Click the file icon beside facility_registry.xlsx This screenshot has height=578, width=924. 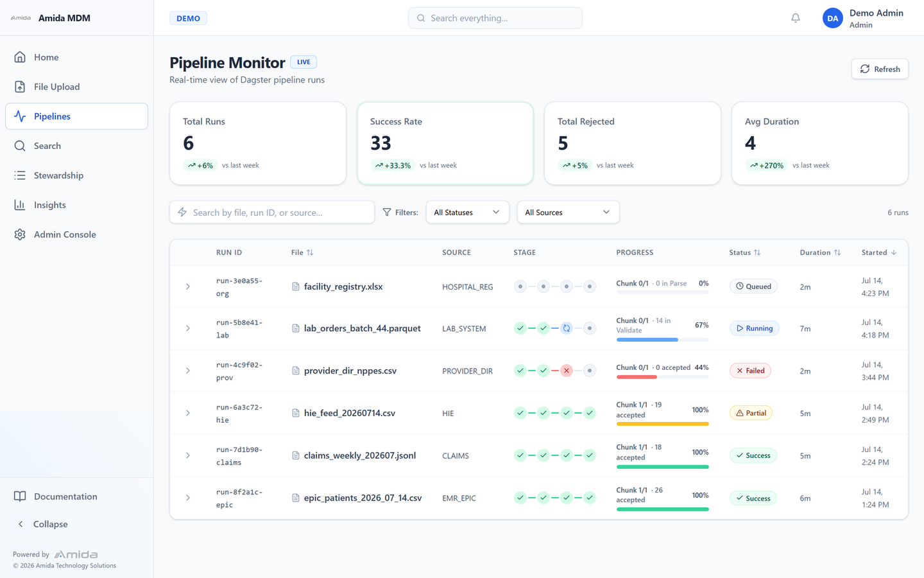pos(296,286)
